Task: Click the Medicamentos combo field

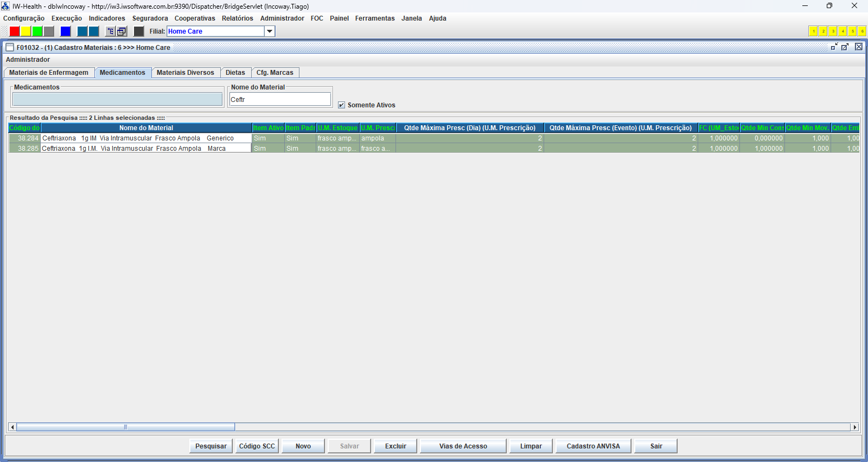Action: point(117,99)
